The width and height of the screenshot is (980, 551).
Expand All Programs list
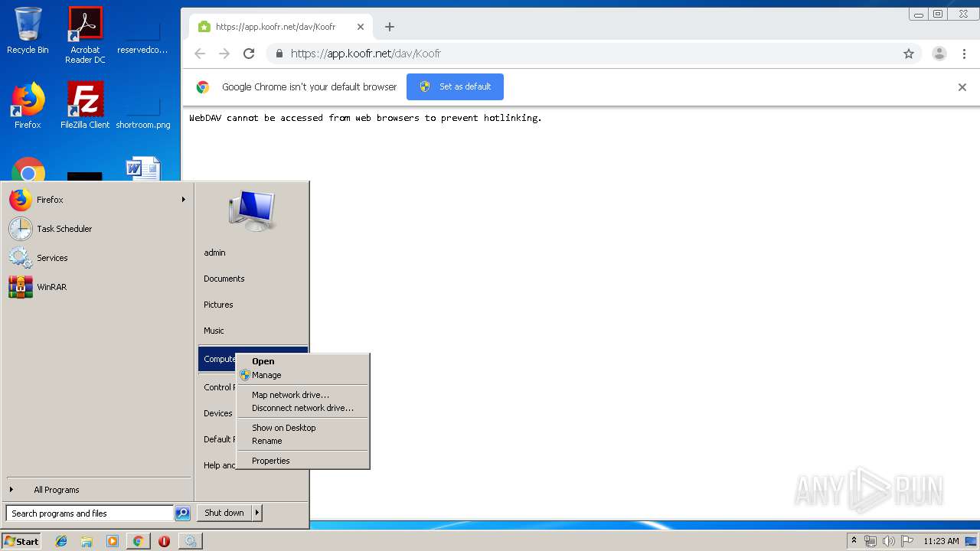97,490
